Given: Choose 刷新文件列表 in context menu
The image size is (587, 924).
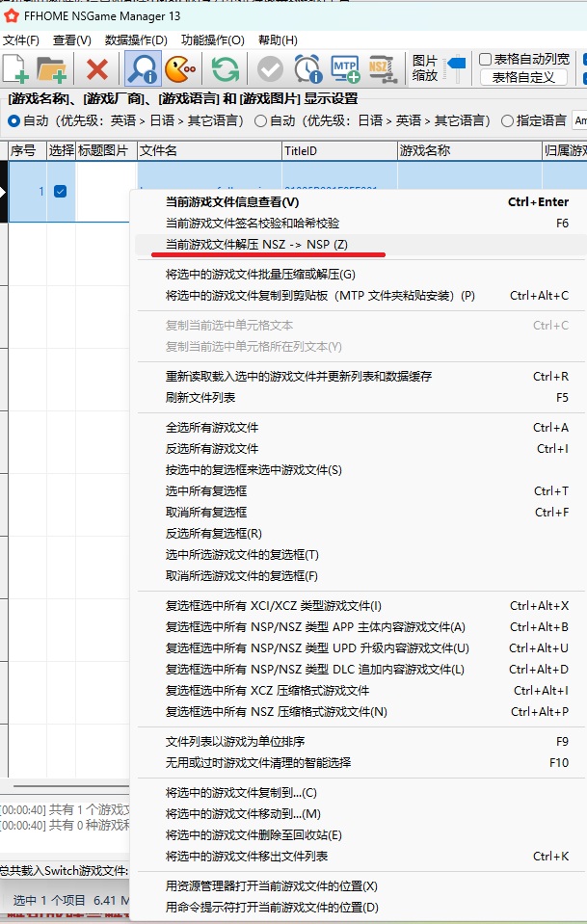Looking at the screenshot, I should pos(360,398).
